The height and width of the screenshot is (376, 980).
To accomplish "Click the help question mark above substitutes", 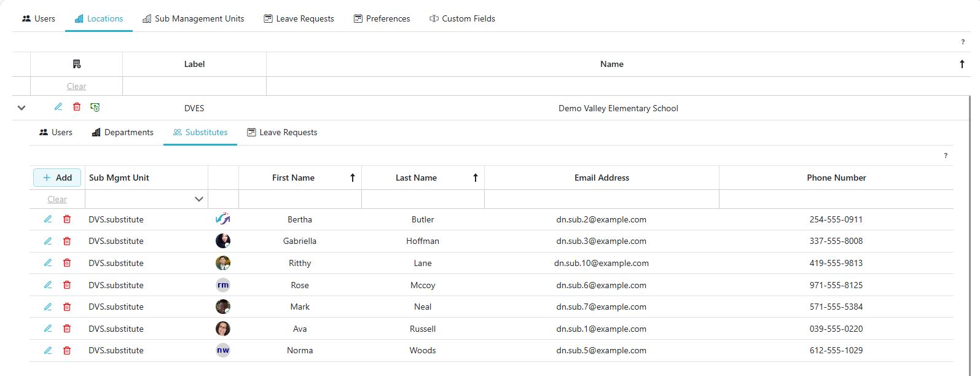I will (x=946, y=155).
